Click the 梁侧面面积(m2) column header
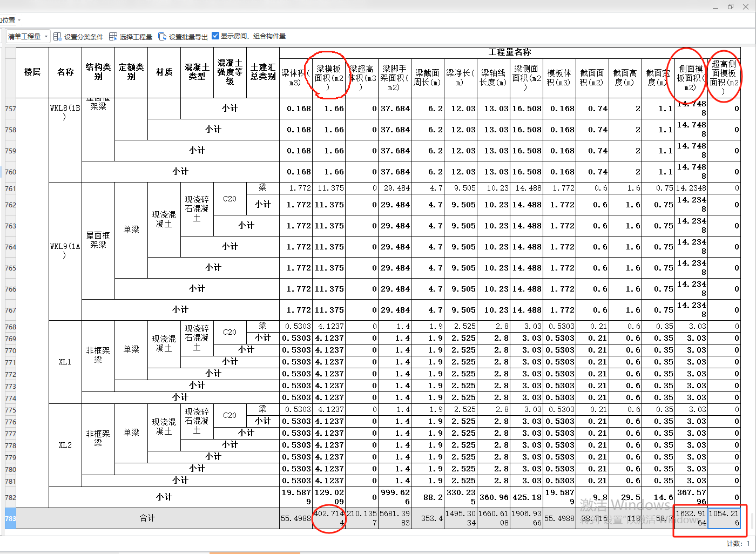Image resolution: width=756 pixels, height=554 pixels. pyautogui.click(x=526, y=78)
